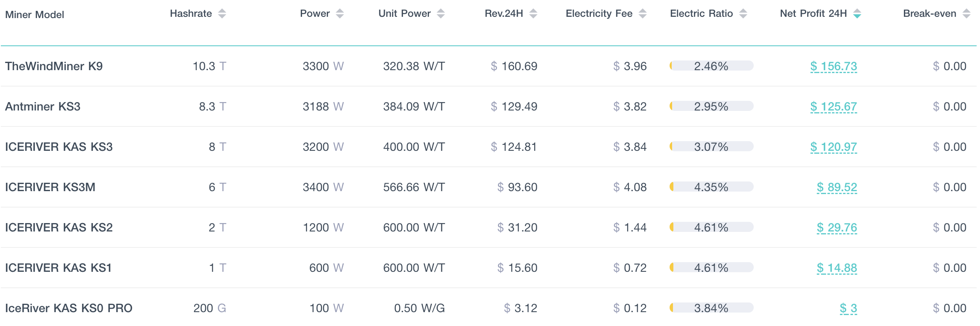Click the Net Profit 24H header label

click(813, 13)
